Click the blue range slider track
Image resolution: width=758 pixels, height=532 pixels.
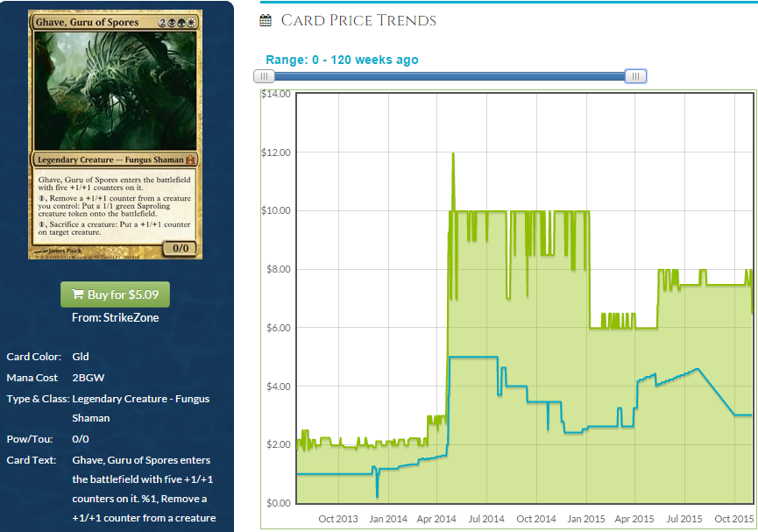pyautogui.click(x=450, y=76)
